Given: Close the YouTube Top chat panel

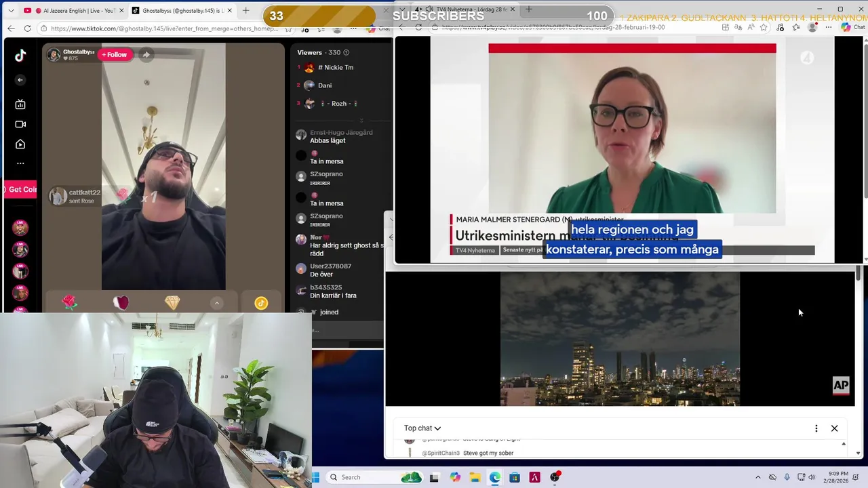Looking at the screenshot, I should point(835,428).
